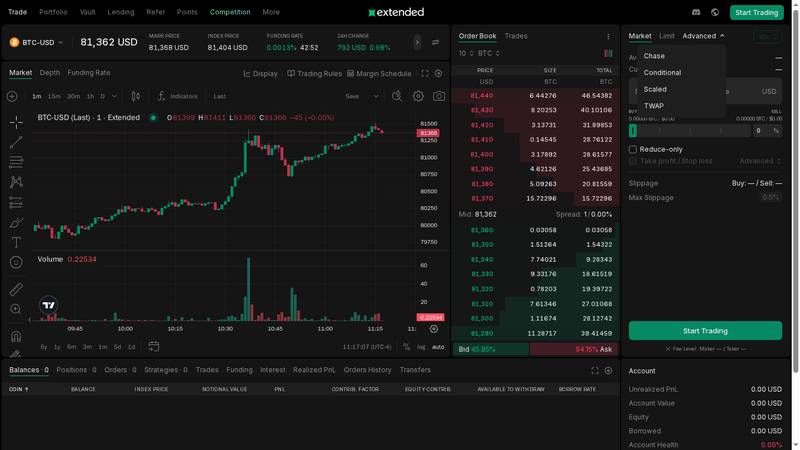Image resolution: width=800 pixels, height=450 pixels.
Task: Select the Limit order tab
Action: click(667, 36)
